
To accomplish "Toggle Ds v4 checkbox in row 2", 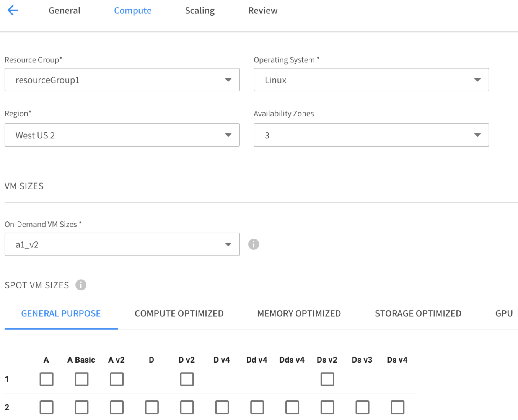I will [x=397, y=407].
